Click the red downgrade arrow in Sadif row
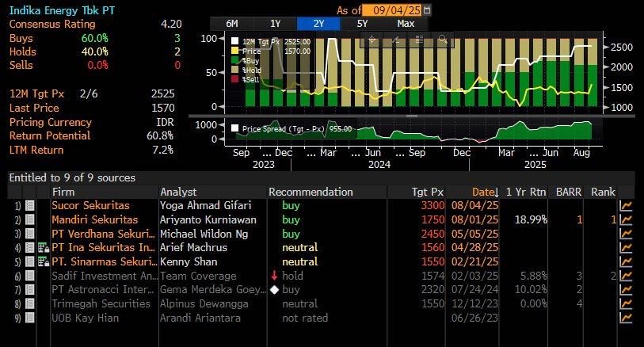 (x=274, y=276)
